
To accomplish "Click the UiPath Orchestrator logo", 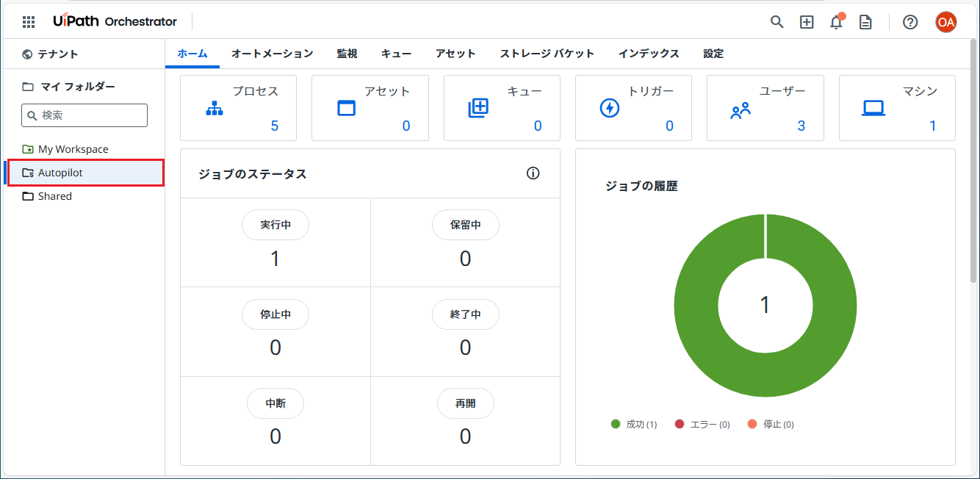I will tap(115, 21).
